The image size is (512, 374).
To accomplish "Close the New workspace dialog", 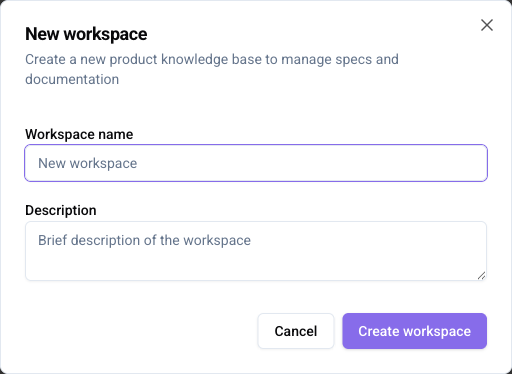I will [487, 25].
